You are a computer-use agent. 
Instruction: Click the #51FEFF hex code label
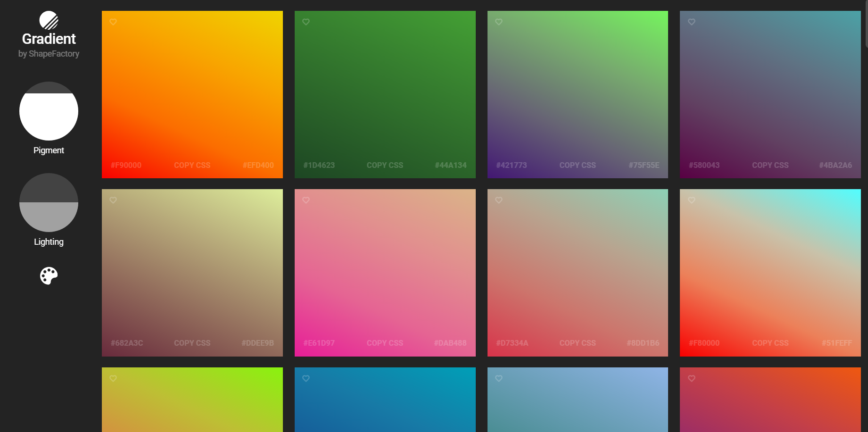point(837,343)
